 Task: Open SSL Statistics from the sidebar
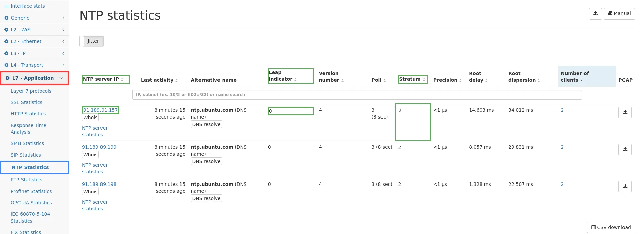click(x=27, y=102)
